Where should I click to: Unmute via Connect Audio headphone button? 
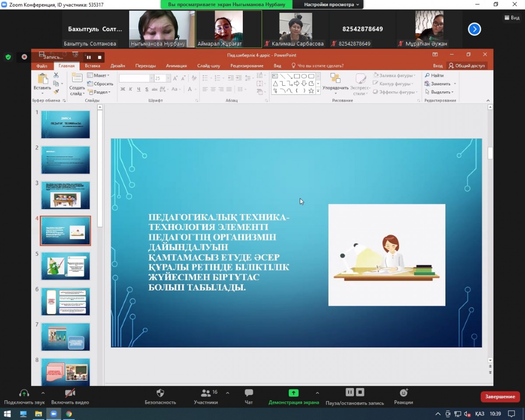tap(24, 393)
